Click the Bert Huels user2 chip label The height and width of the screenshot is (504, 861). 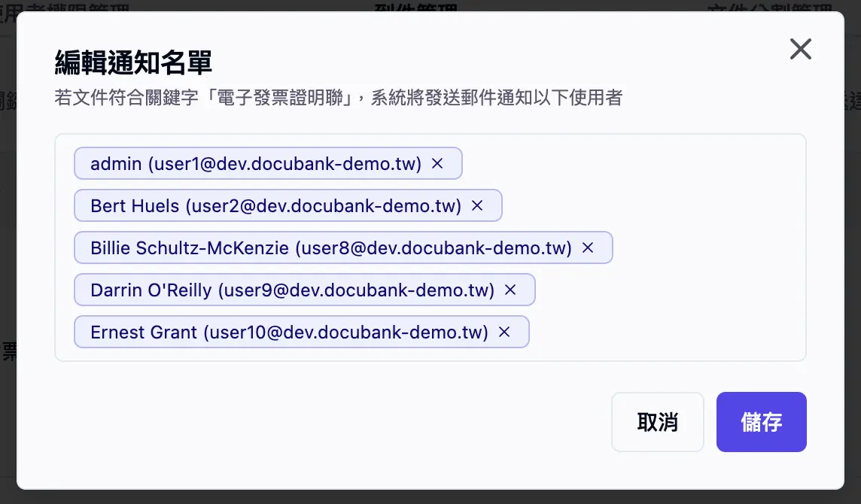coord(275,205)
